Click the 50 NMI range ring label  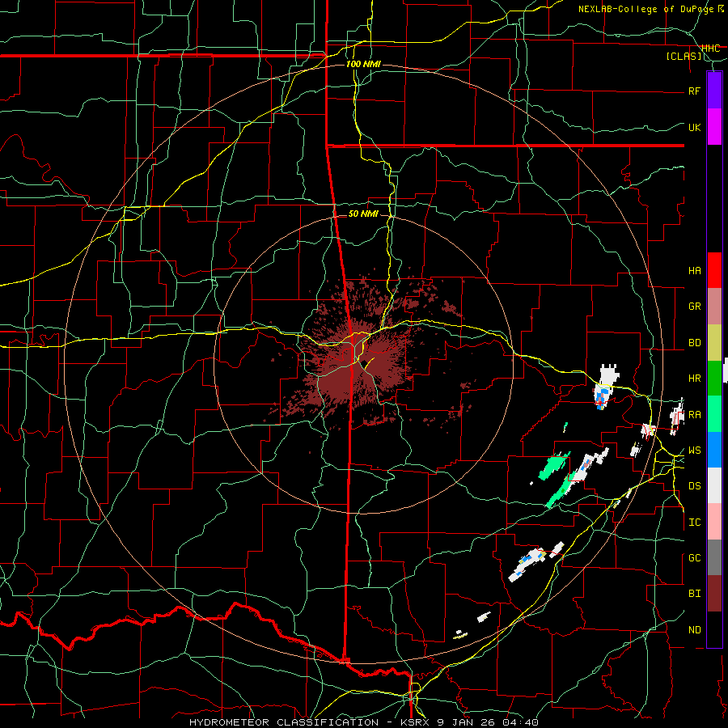pos(363,214)
